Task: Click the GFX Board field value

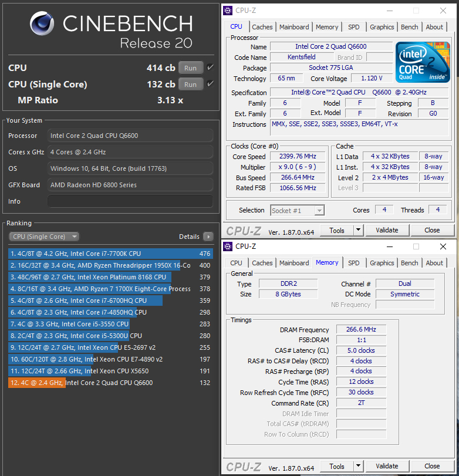Action: [x=130, y=185]
